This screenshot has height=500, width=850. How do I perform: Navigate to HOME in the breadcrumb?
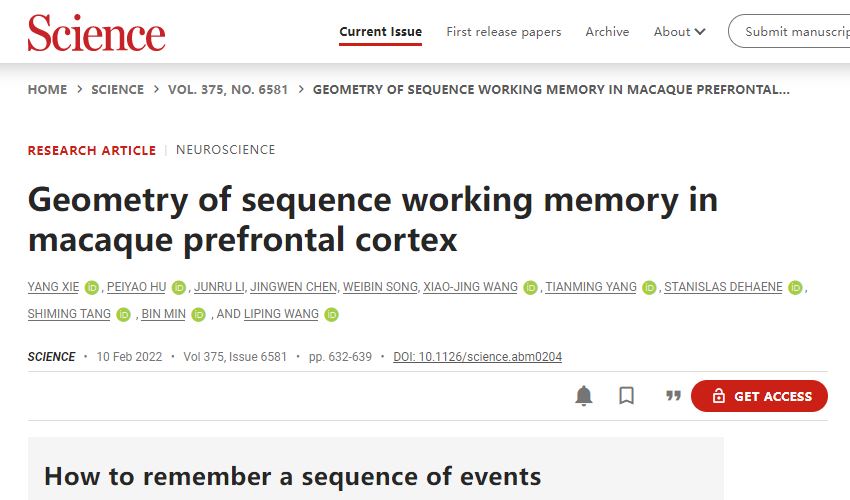[47, 90]
